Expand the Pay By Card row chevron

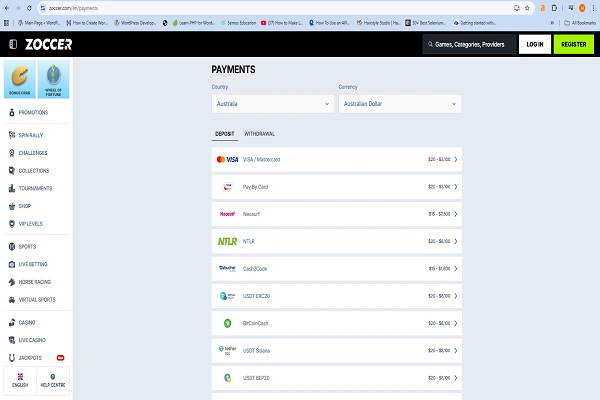pos(455,187)
